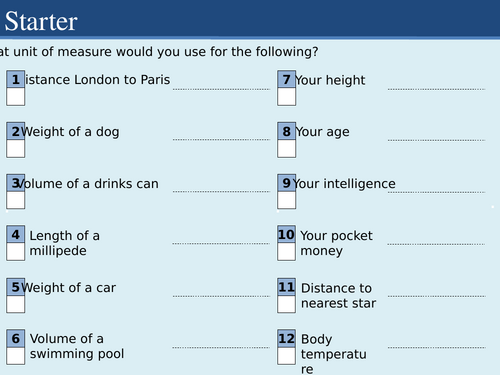
Task: Click the Volume of a drinks can text
Action: (87, 184)
